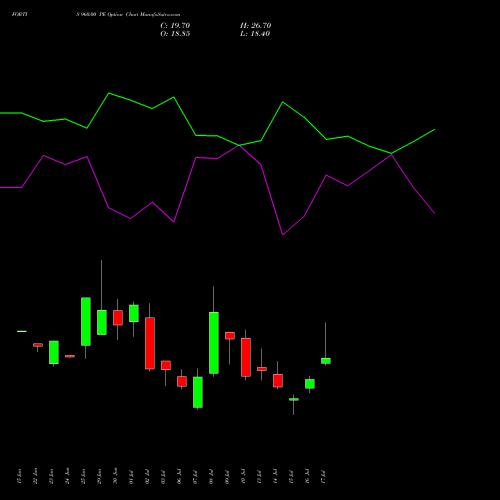
Task: Click the green candlestick for 23 Jun
Action: tap(54, 352)
